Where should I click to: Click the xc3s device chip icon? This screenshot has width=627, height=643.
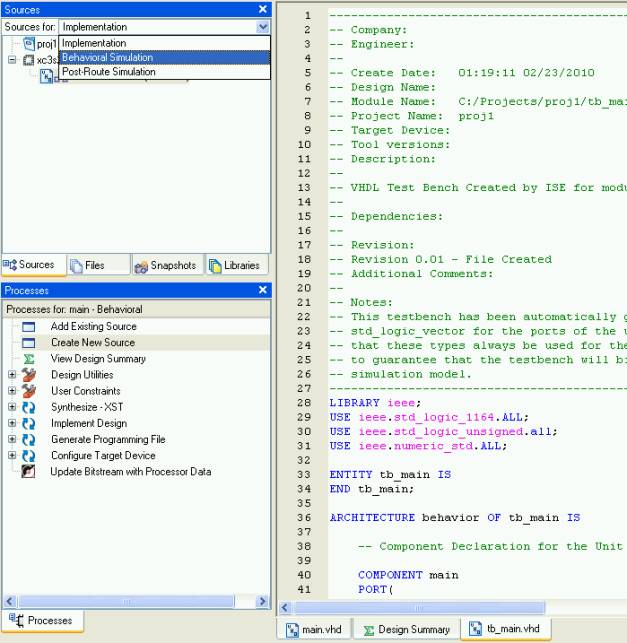point(28,60)
